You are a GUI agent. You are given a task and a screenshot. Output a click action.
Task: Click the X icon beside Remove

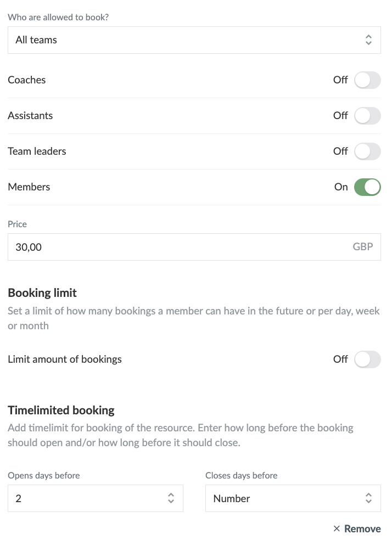pyautogui.click(x=337, y=528)
